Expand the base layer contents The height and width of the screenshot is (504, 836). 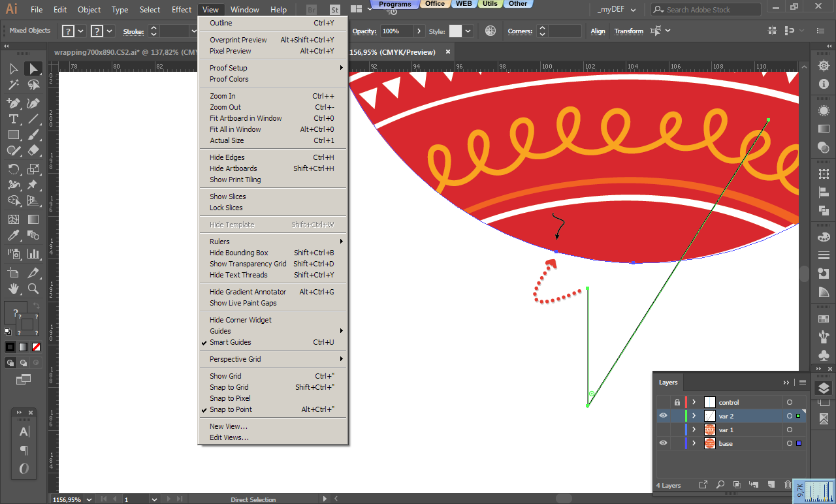tap(694, 444)
